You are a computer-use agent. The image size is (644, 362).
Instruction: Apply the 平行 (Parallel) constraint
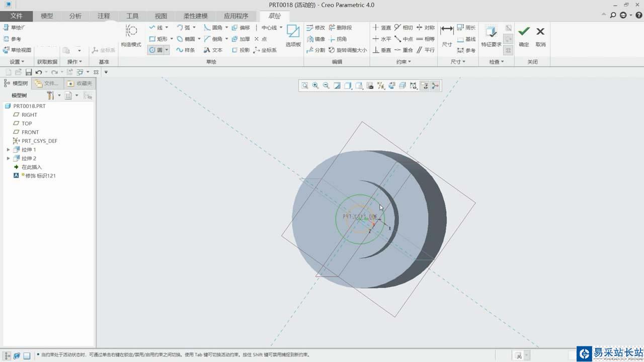click(425, 50)
